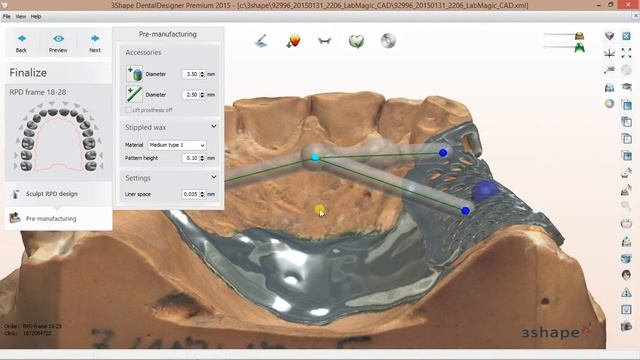
Task: Open the Preview eye button
Action: click(x=58, y=42)
